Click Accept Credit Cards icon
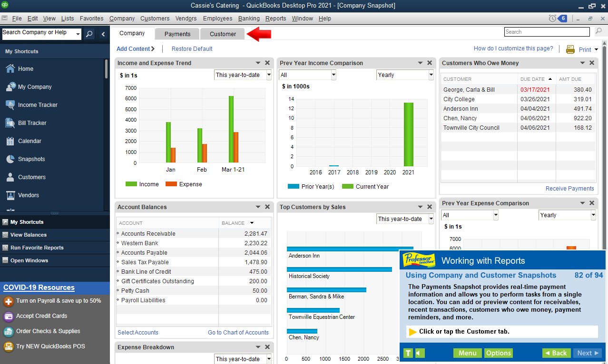Viewport: 608px width, 364px height. (8, 316)
